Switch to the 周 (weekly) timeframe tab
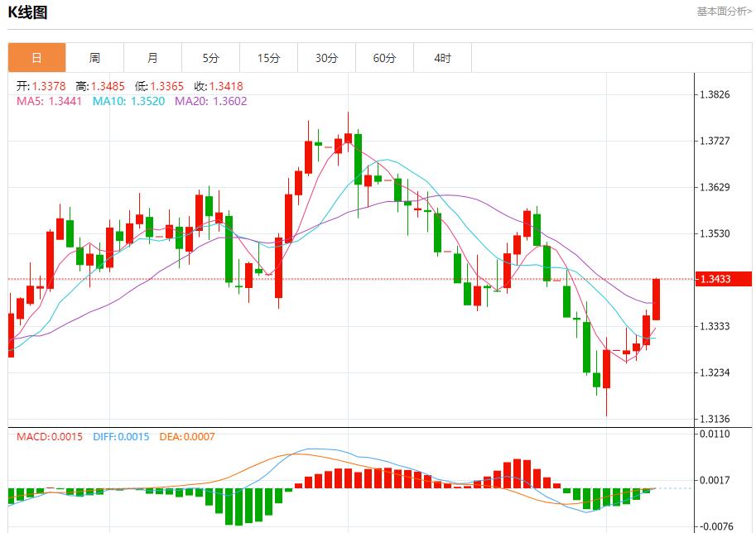Screen dimensions: 756x533 (x=94, y=58)
